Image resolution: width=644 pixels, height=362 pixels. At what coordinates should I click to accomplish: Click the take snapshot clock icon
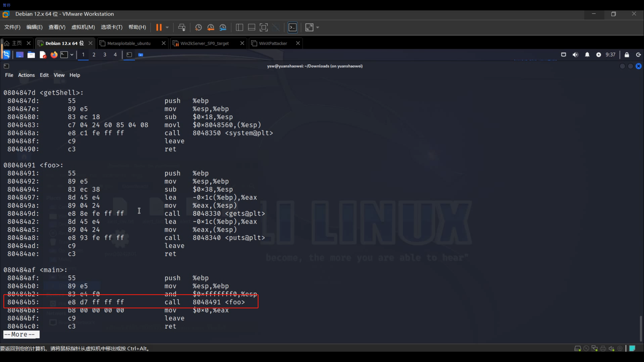pyautogui.click(x=198, y=27)
